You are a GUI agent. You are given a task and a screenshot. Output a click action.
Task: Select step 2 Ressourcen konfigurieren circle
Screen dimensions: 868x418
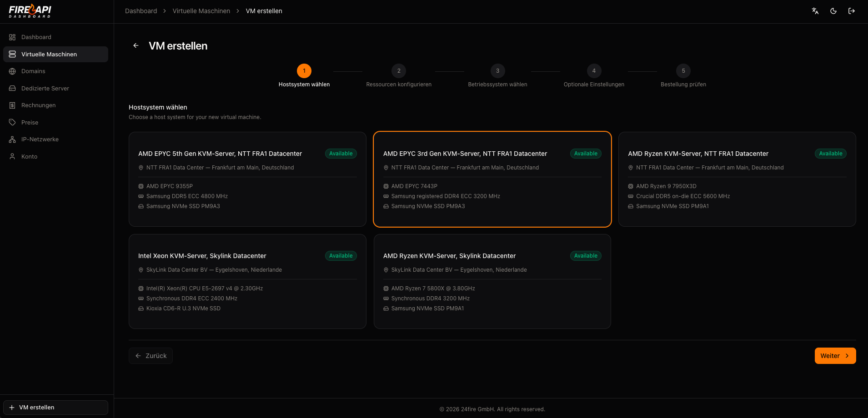[399, 71]
